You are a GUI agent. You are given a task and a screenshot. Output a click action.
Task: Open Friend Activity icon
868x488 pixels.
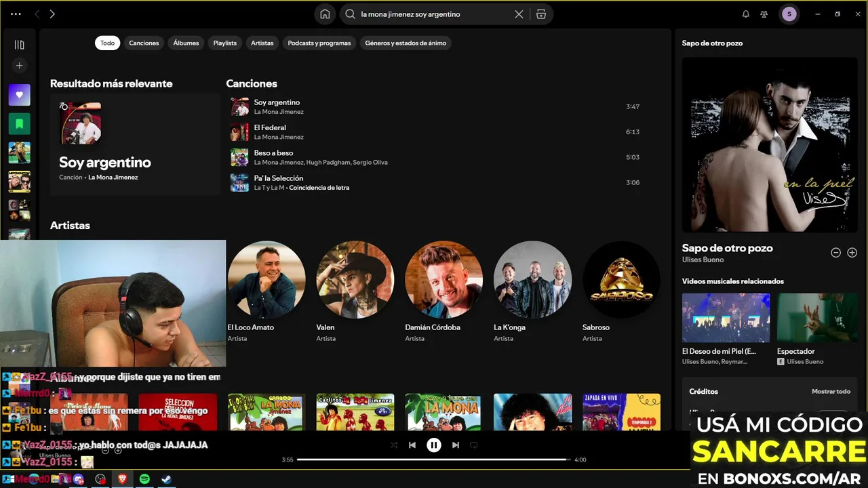764,14
